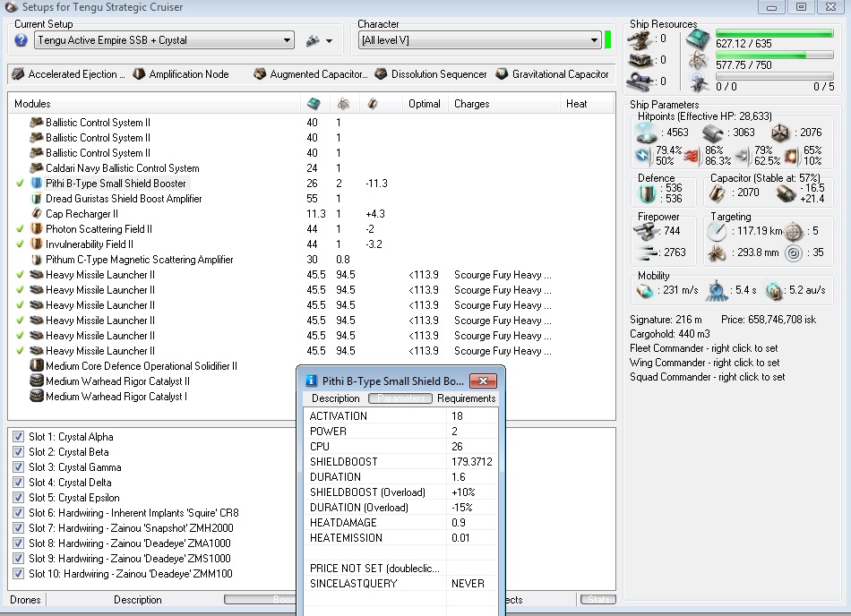Screen dimensions: 851x616
Task: Uncheck Slot 2: Crystal Beta implant
Action: click(18, 451)
